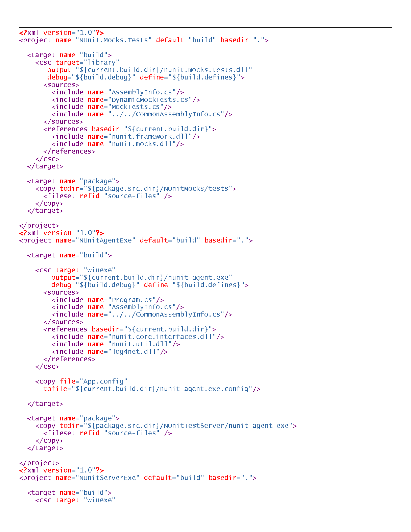Click the first target name "package" line
Viewport: 411px width, 532px height.
tap(73, 181)
